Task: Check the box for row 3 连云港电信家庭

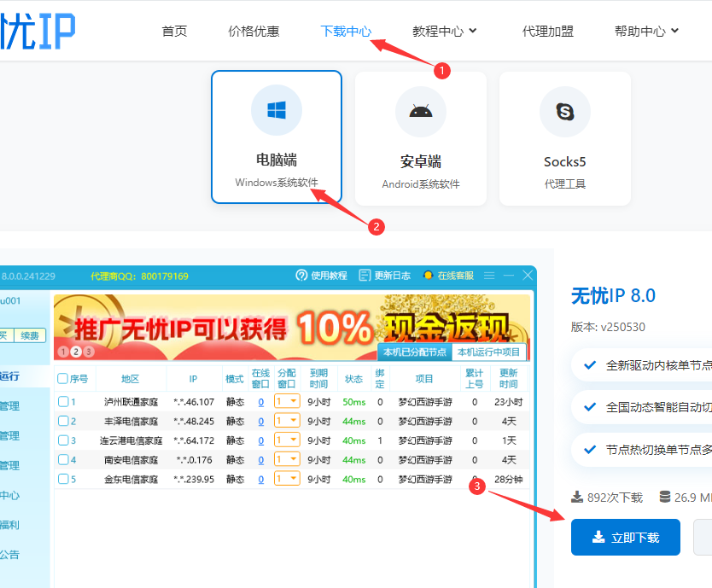Action: tap(63, 440)
